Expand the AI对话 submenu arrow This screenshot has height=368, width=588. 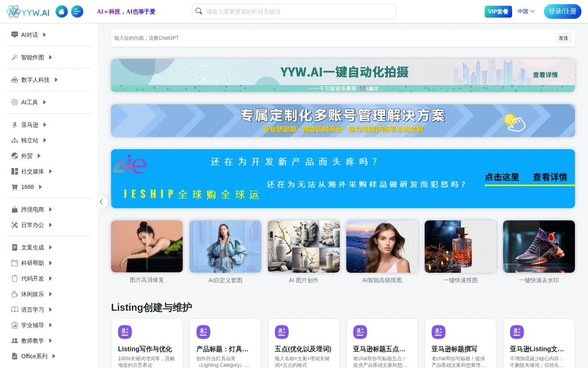(45, 35)
